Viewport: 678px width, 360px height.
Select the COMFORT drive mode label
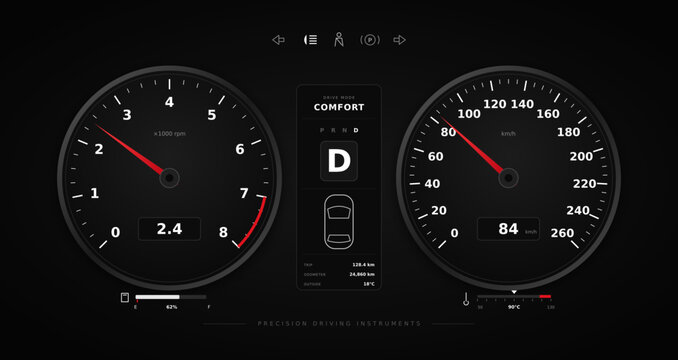pyautogui.click(x=339, y=107)
